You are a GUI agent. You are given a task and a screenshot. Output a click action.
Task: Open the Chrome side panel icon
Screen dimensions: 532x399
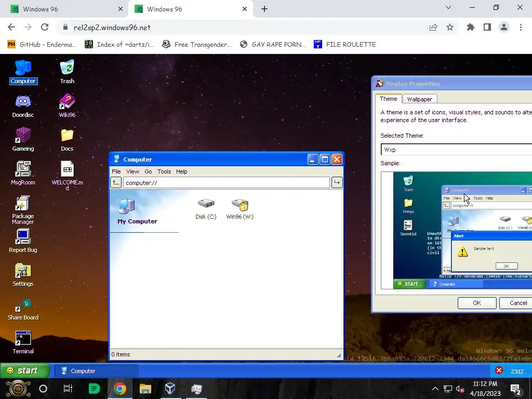tap(487, 27)
